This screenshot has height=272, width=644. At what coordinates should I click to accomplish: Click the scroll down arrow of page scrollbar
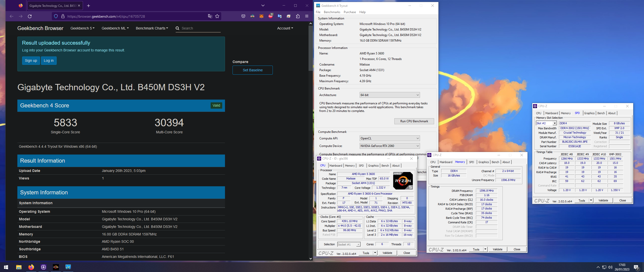click(x=311, y=258)
